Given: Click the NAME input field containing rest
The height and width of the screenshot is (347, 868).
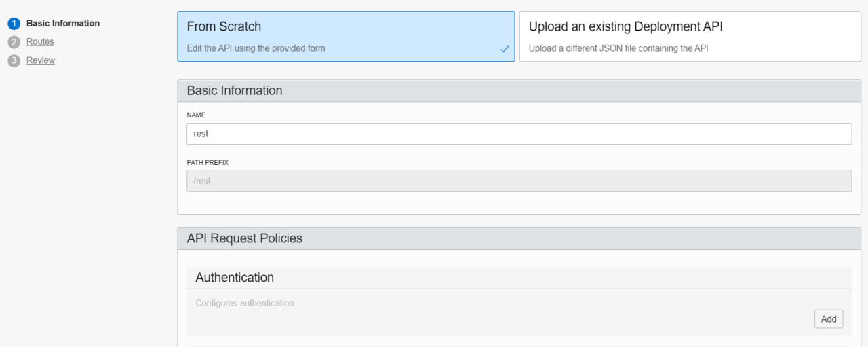Looking at the screenshot, I should 519,134.
